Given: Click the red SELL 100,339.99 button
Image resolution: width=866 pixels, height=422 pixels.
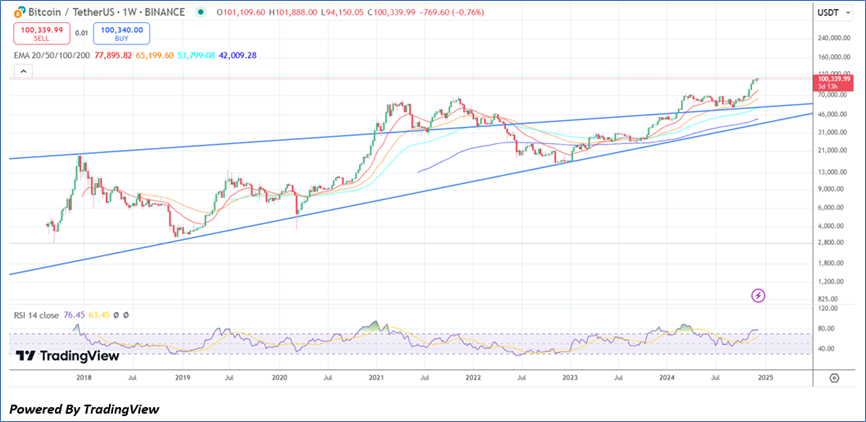Looking at the screenshot, I should [42, 33].
